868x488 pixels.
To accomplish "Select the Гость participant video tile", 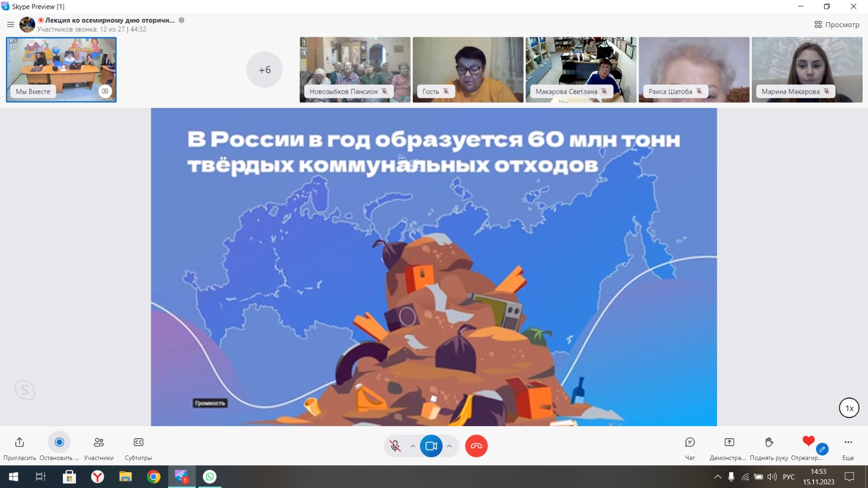I will (x=468, y=69).
